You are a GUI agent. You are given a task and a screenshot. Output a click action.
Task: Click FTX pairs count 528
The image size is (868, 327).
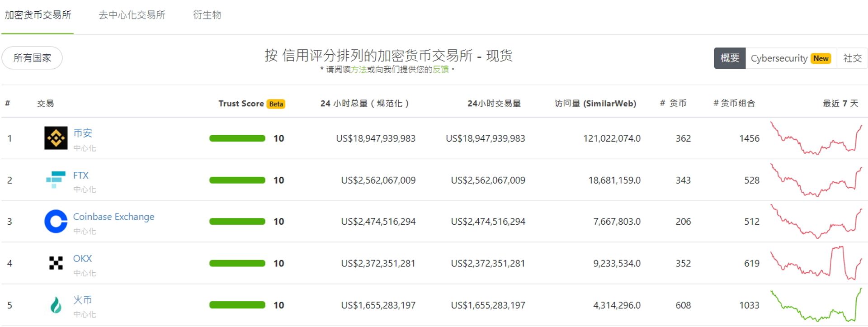[752, 180]
